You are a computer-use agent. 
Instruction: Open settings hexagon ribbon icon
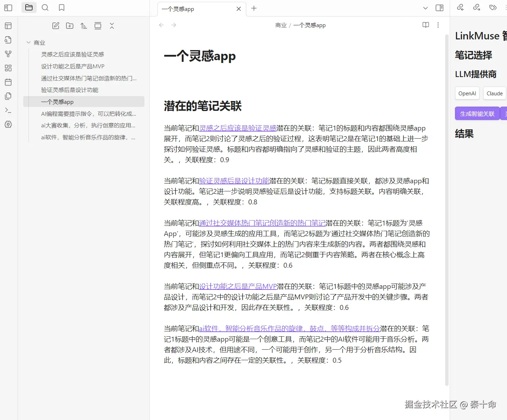pyautogui.click(x=8, y=125)
